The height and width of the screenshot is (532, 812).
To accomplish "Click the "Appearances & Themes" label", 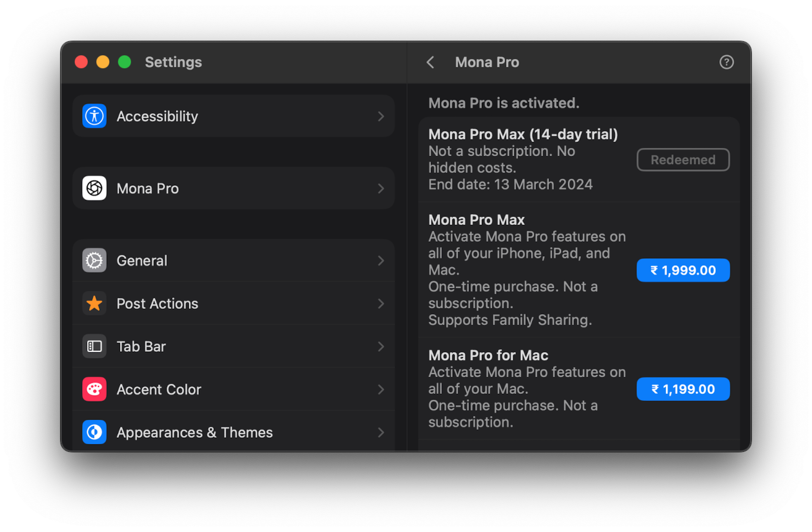I will click(194, 432).
